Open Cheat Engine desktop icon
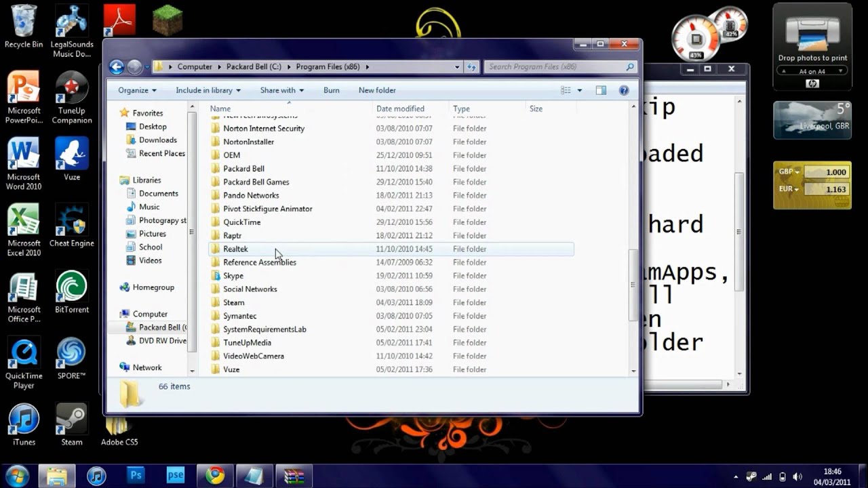This screenshot has height=488, width=868. [x=72, y=225]
